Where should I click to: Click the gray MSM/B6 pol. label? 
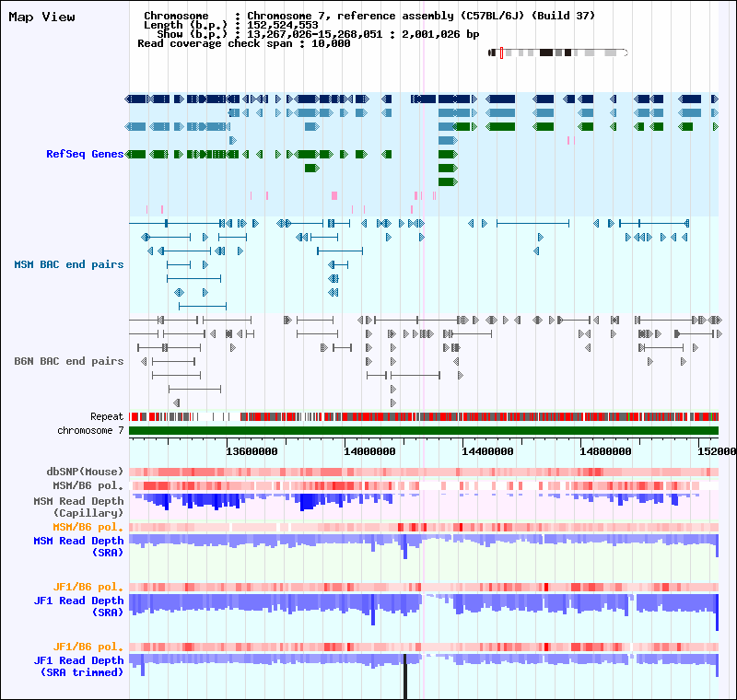pos(88,485)
